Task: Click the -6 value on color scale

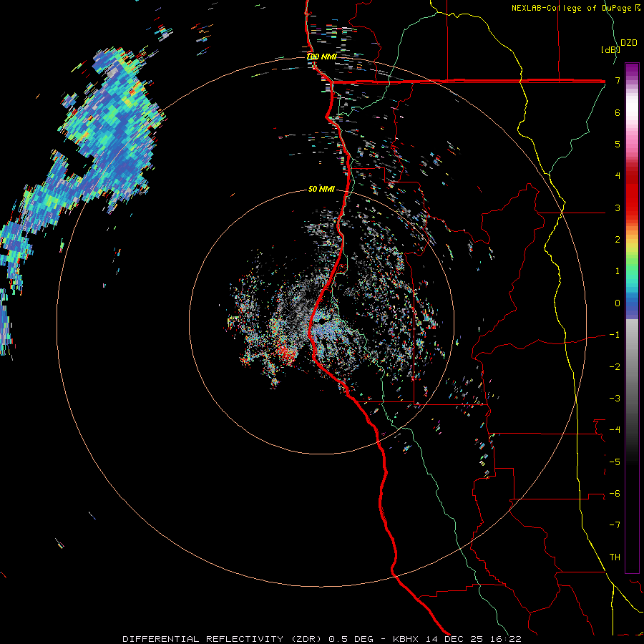Action: coord(615,494)
